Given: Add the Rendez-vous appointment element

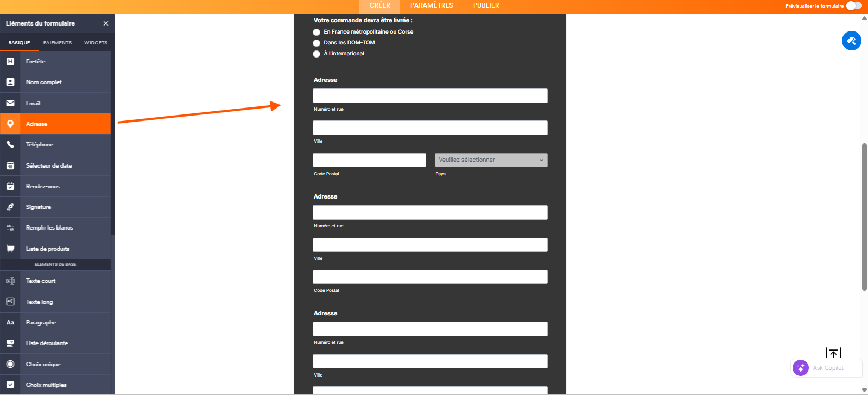Looking at the screenshot, I should click(55, 186).
